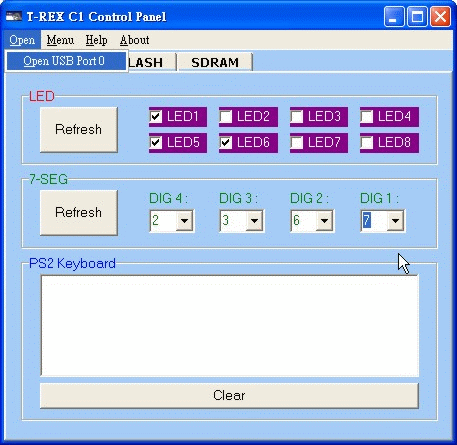Minimize the T-REX C1 Control Panel window
This screenshot has width=457, height=445.
click(394, 16)
